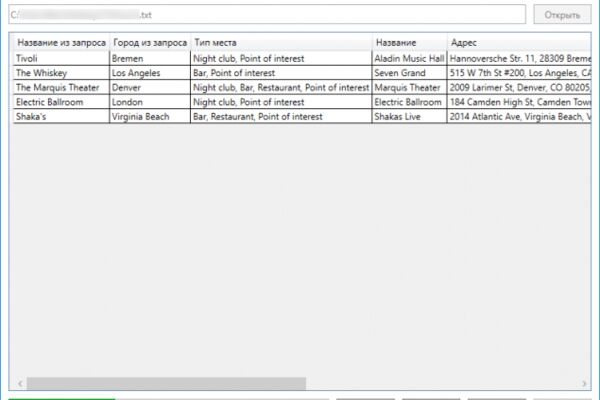The image size is (600, 400).
Task: Select The Marquis Theater cell
Action: coord(62,87)
